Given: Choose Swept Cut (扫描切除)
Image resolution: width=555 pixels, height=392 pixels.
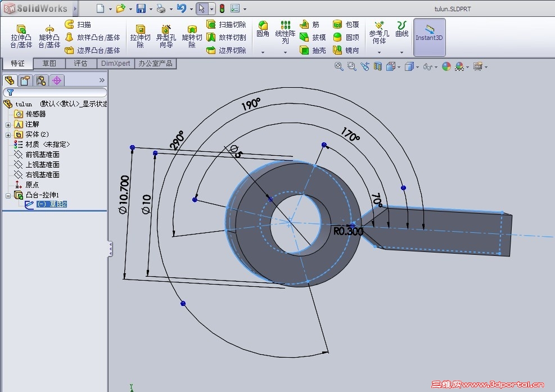Looking at the screenshot, I should tap(226, 24).
